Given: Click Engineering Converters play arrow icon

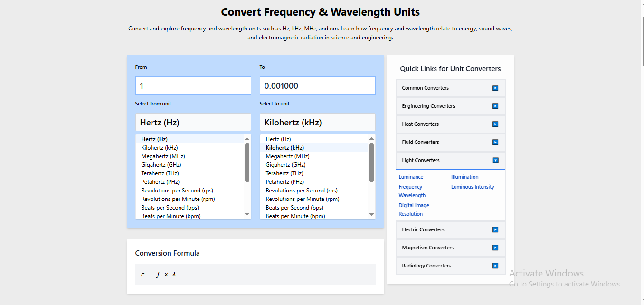Looking at the screenshot, I should 495,106.
